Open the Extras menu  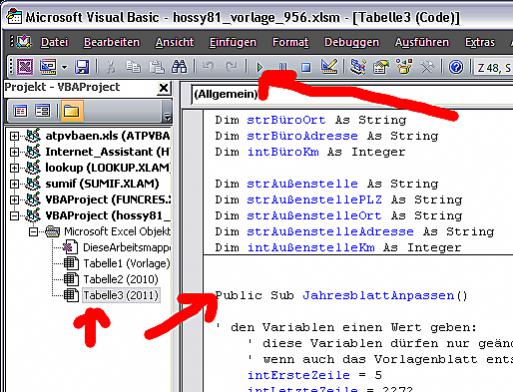480,42
